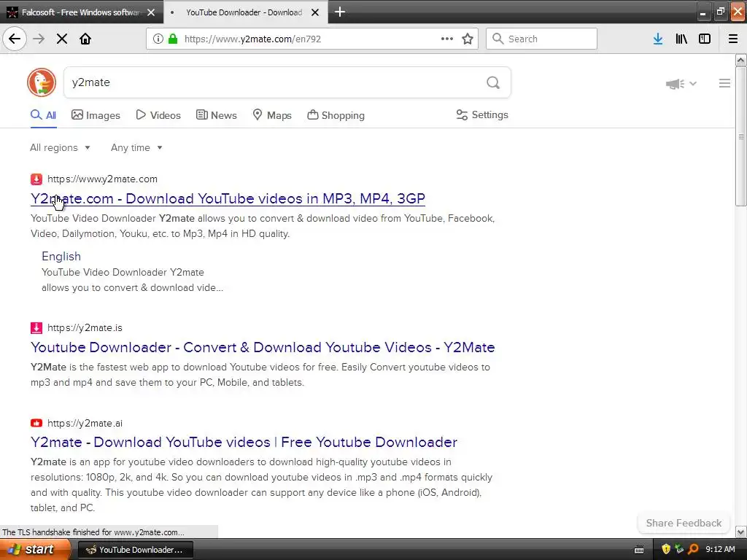
Task: Open a new tab with plus button
Action: pos(340,12)
